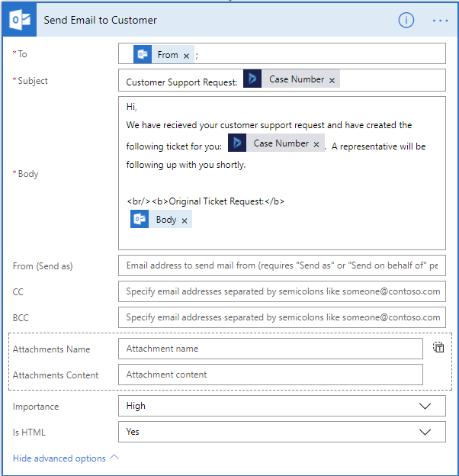
Task: Remove the Body dynamic content token
Action: click(x=184, y=220)
